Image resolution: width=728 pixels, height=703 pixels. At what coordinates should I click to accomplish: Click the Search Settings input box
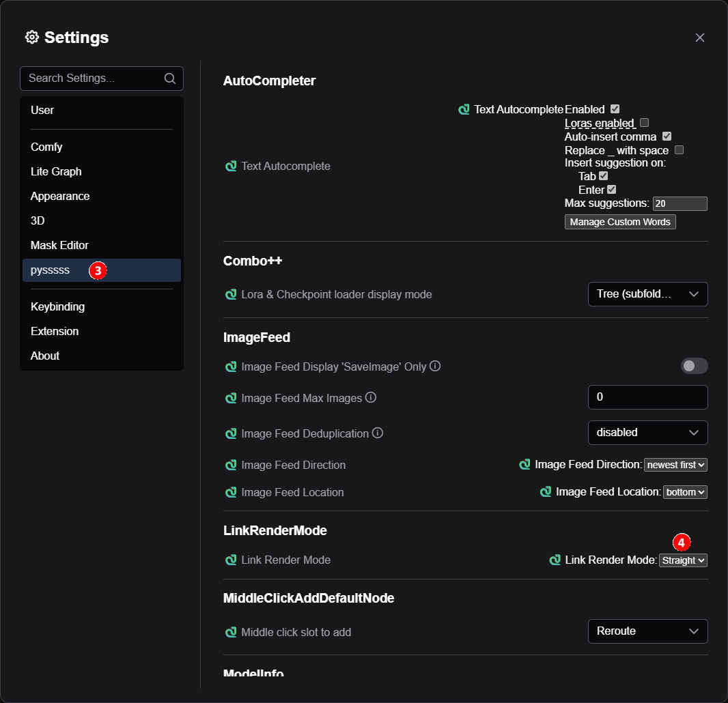pyautogui.click(x=92, y=78)
